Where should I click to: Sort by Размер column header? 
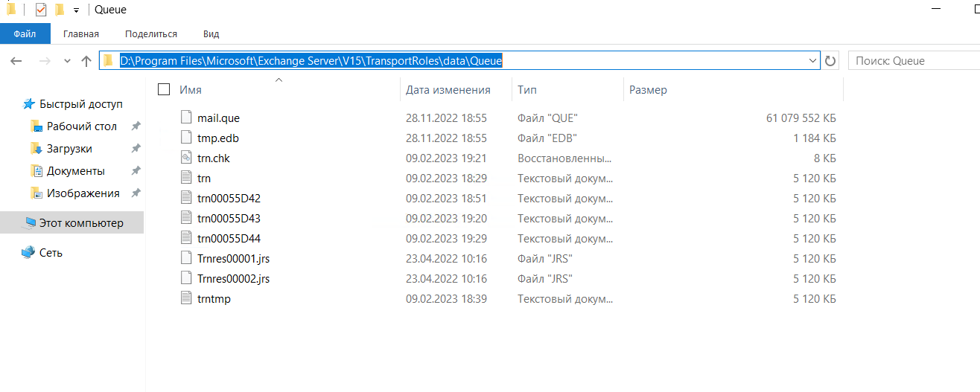click(x=648, y=90)
